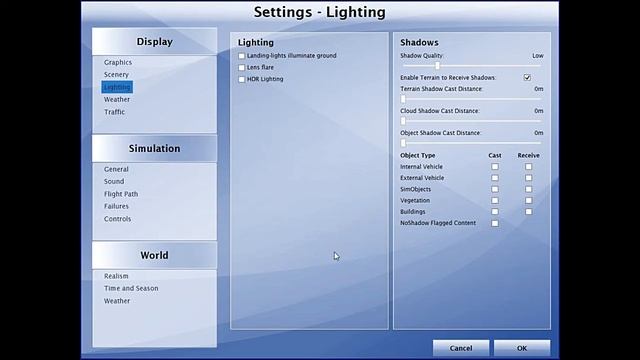Enable the Lens flare checkbox
640x360 pixels.
click(x=242, y=68)
